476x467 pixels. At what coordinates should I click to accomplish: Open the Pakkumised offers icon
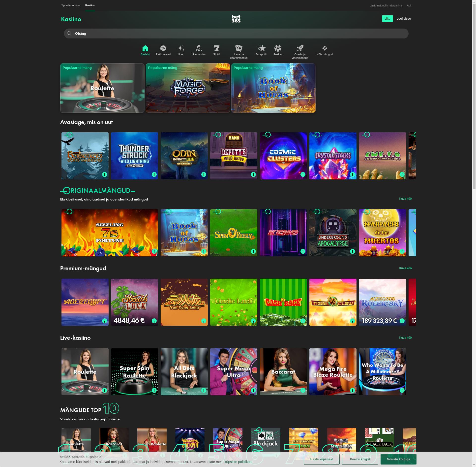click(x=163, y=48)
